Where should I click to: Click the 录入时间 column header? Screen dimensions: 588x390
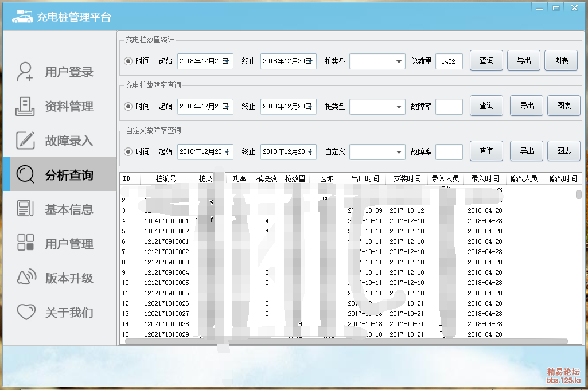pos(485,178)
